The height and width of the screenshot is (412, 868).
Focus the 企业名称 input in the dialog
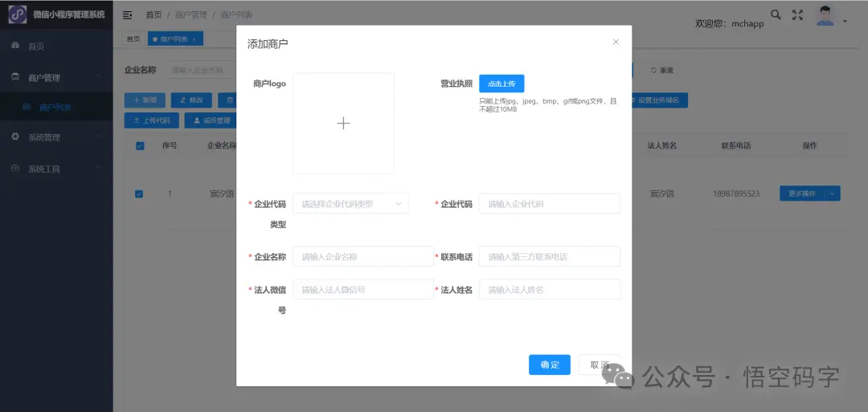coord(363,257)
